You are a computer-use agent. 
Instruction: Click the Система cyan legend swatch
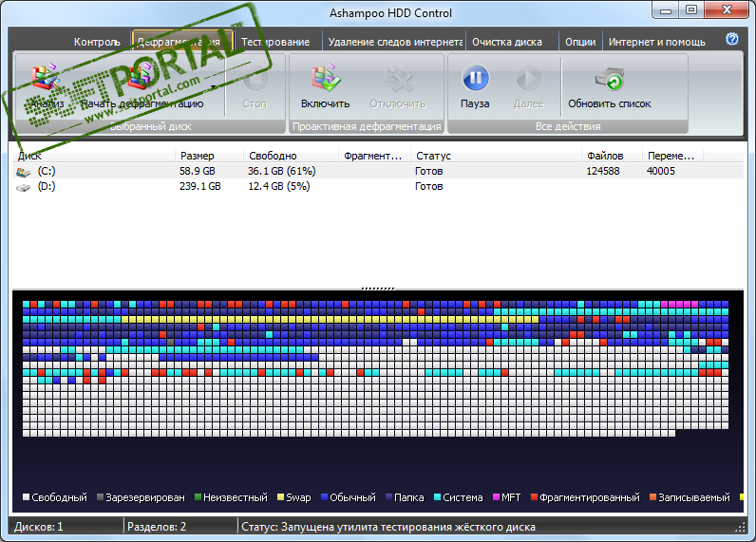[x=437, y=496]
